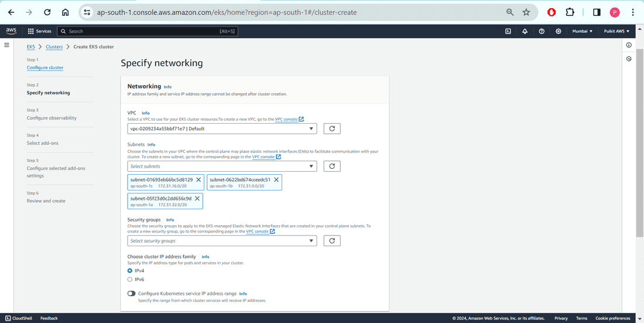Remove subnet-01693eb66bc5d8129 with X
The height and width of the screenshot is (323, 644).
(198, 180)
